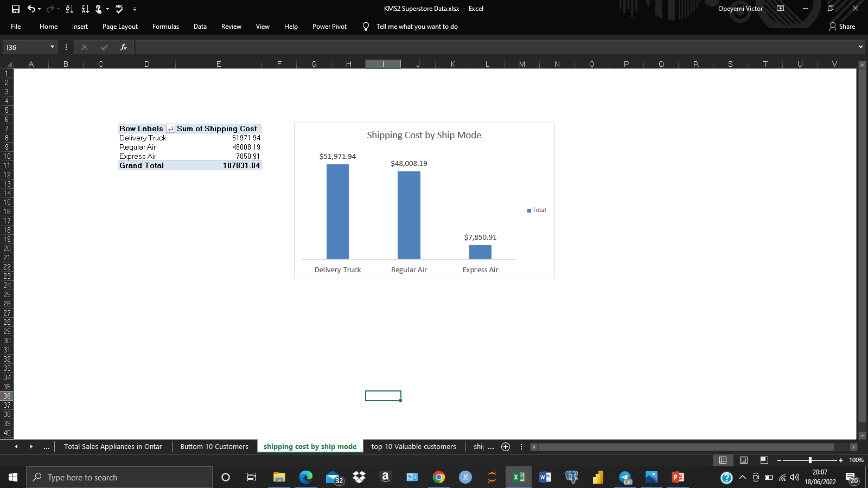Expand the Name Box dropdown
868x488 pixels.
pyautogui.click(x=51, y=47)
